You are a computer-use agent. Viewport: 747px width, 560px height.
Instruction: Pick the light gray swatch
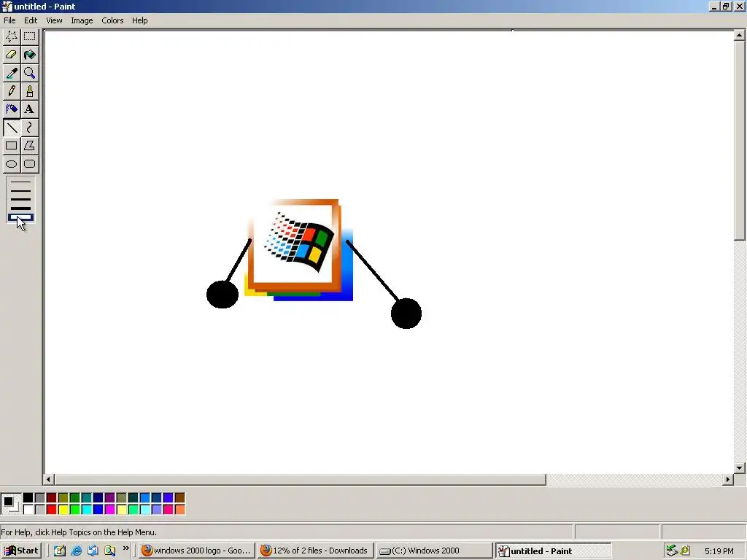click(x=39, y=510)
